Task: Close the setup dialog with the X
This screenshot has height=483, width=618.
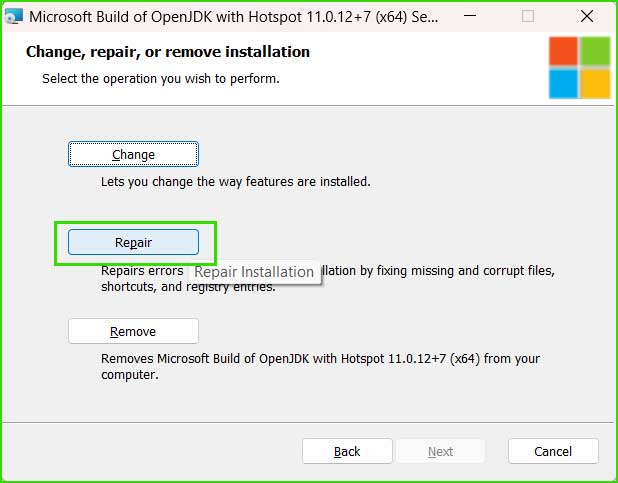Action: 587,17
